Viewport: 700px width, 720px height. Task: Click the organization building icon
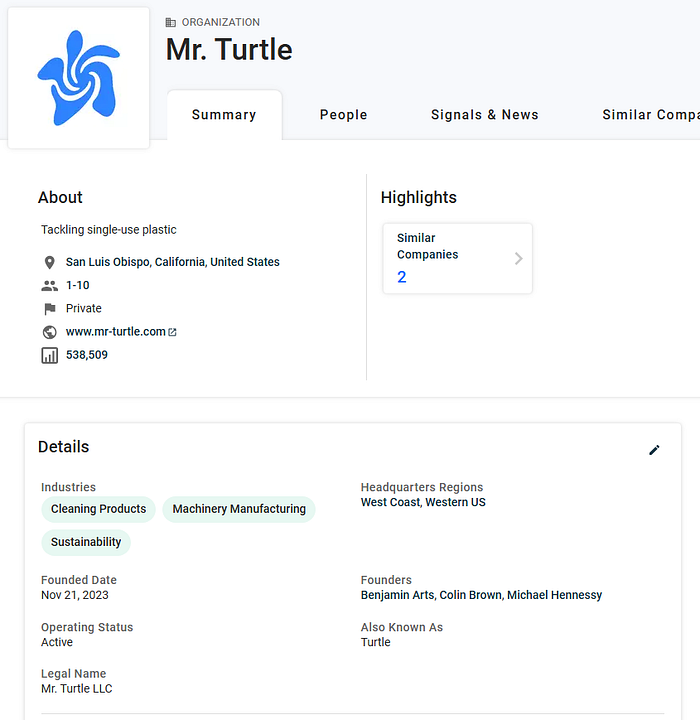(x=171, y=22)
